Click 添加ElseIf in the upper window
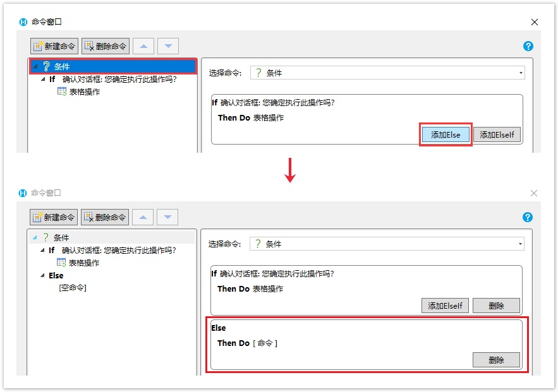This screenshot has height=392, width=558. point(497,134)
